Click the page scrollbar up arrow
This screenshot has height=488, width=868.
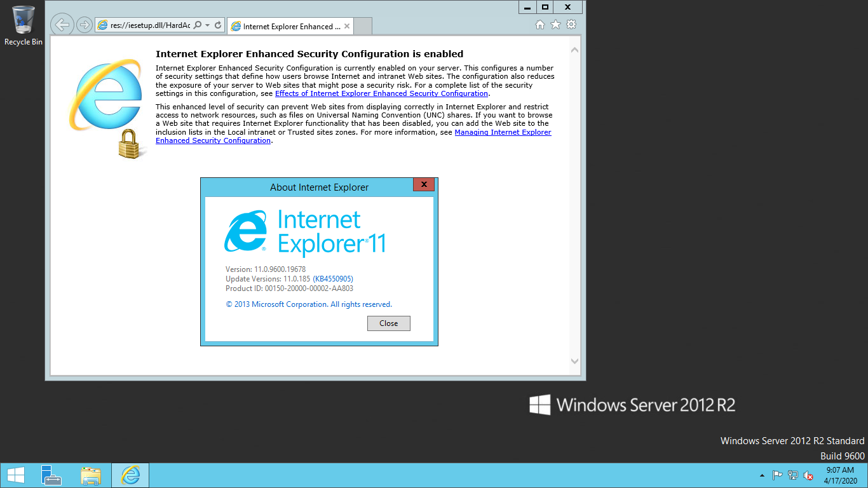click(x=574, y=50)
